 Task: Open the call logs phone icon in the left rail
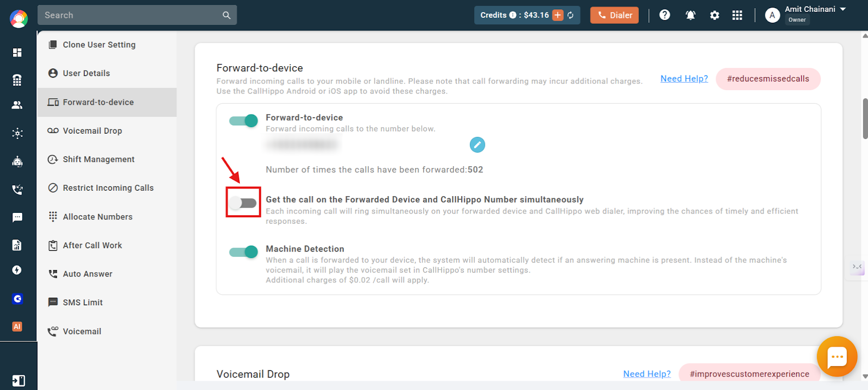click(17, 190)
